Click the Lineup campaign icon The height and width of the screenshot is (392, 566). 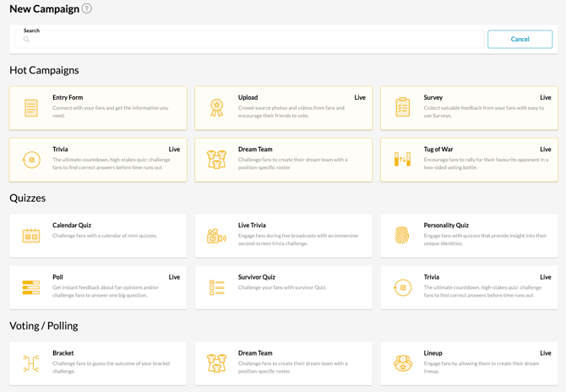tap(403, 363)
